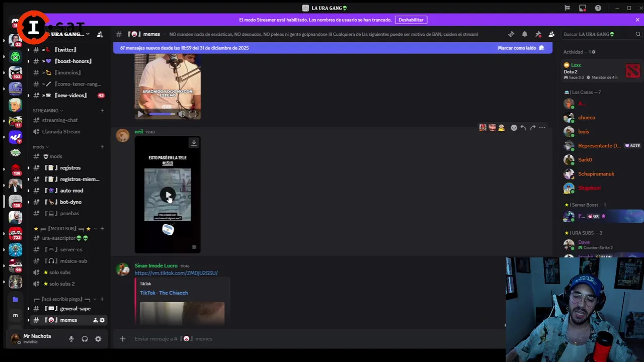
Task: Play the upper video with the play button
Action: (x=140, y=114)
